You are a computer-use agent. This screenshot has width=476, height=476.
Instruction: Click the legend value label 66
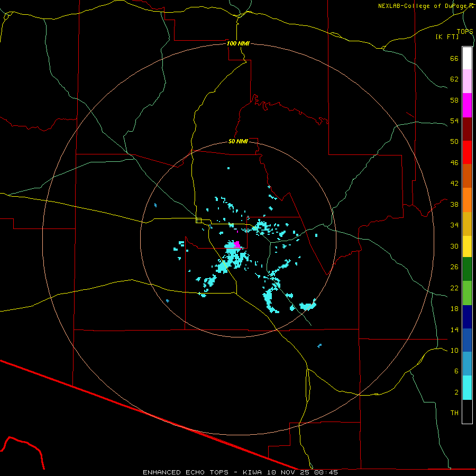(x=454, y=58)
